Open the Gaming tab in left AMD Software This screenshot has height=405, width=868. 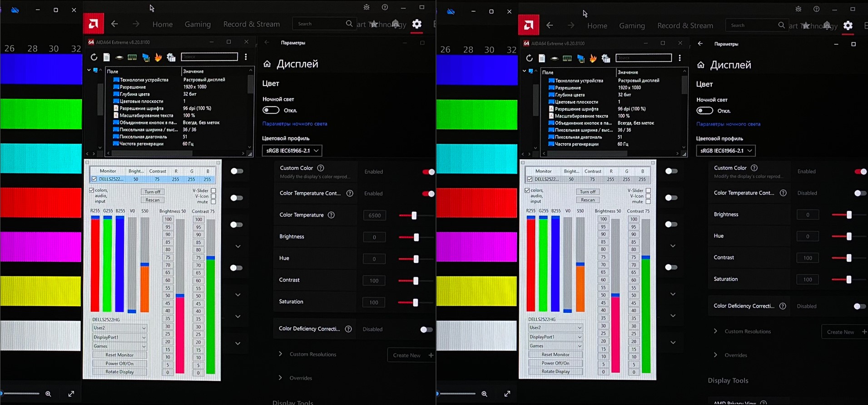coord(198,24)
